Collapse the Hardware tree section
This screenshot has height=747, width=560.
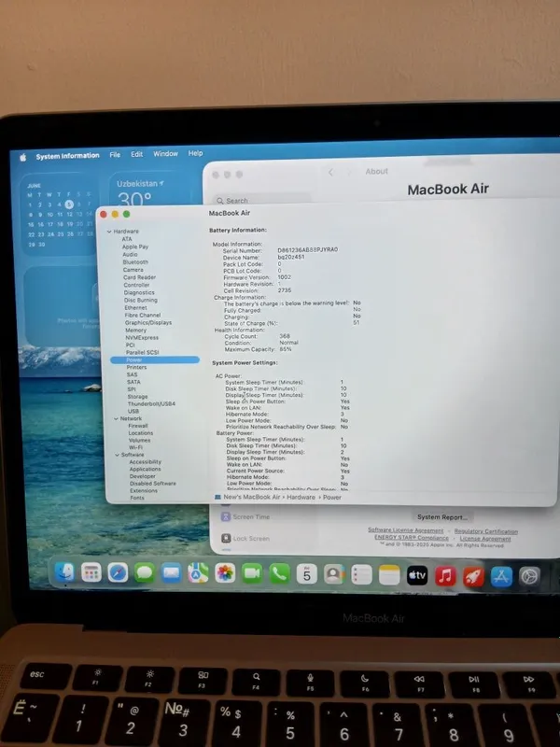[109, 232]
